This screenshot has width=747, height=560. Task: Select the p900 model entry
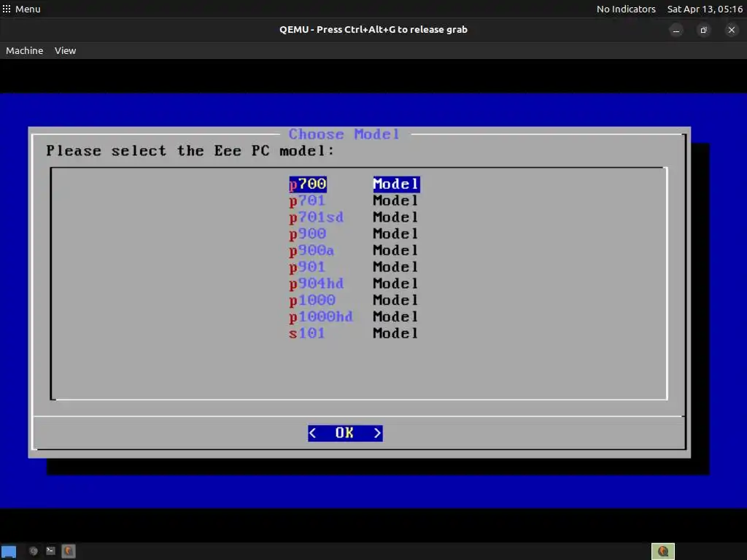(354, 234)
